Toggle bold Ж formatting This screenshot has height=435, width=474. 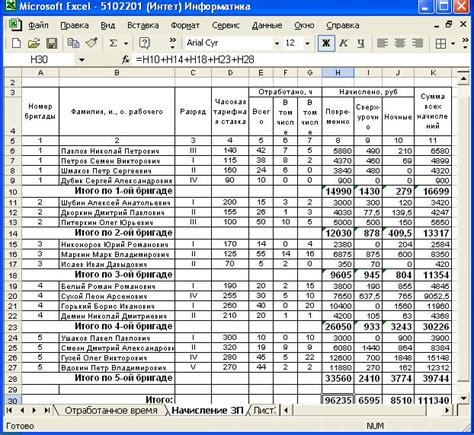pos(326,43)
